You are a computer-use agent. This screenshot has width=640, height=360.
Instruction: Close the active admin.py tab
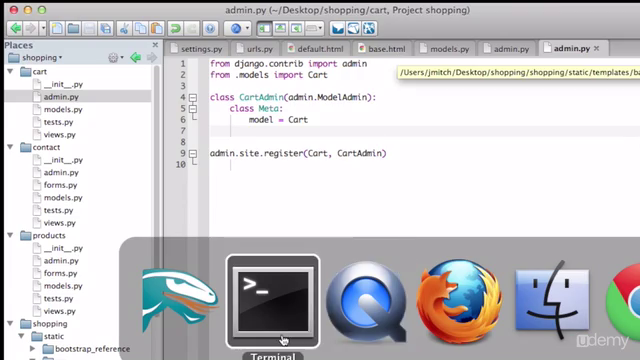tap(596, 48)
